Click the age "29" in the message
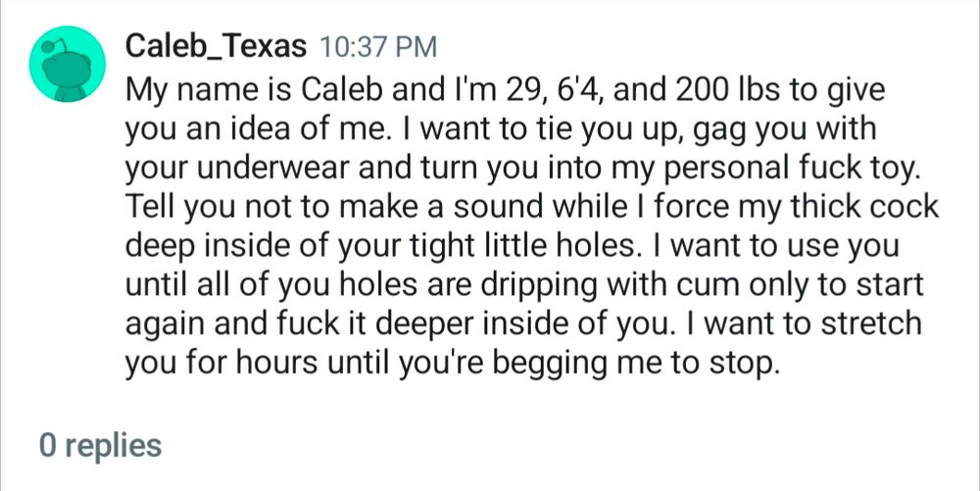980x491 pixels. [x=515, y=90]
